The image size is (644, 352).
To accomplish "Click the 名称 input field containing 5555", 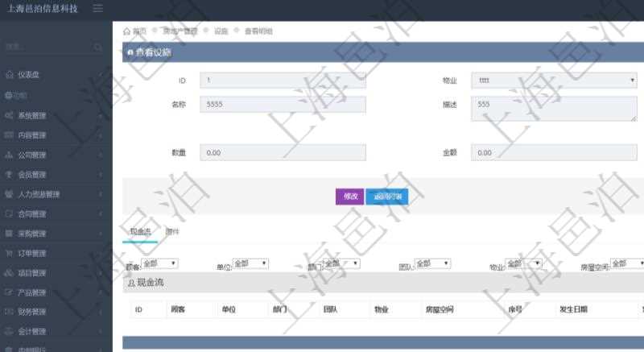I will pyautogui.click(x=283, y=105).
